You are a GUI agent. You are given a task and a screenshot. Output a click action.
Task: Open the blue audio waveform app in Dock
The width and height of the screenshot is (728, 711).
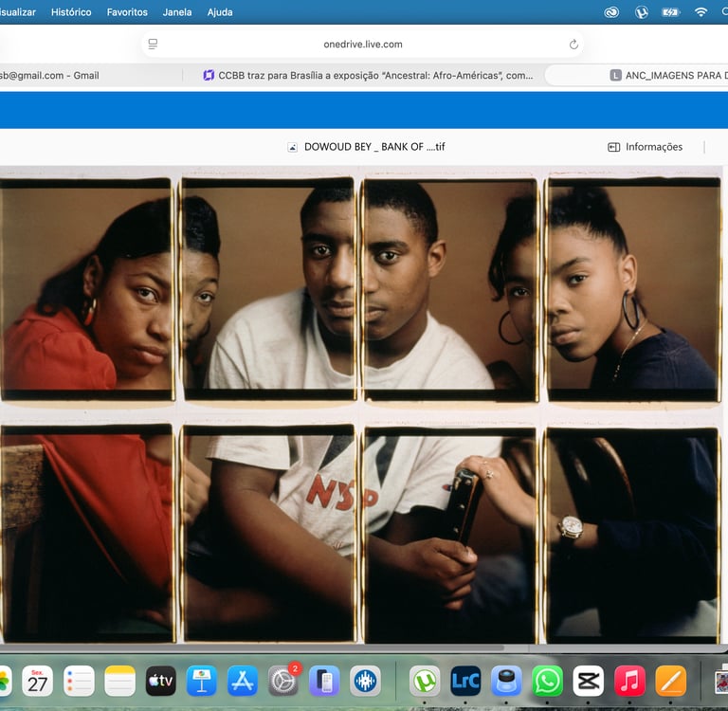point(365,681)
